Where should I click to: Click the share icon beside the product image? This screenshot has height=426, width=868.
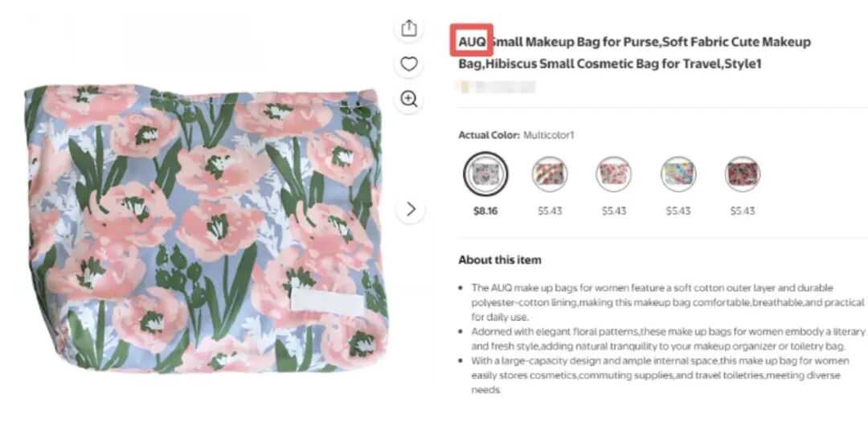(408, 28)
